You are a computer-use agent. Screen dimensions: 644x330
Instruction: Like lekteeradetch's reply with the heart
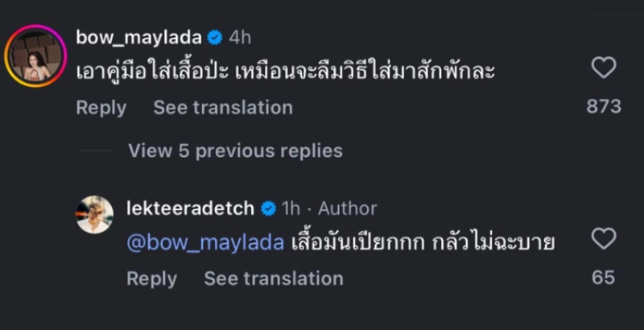tap(603, 239)
